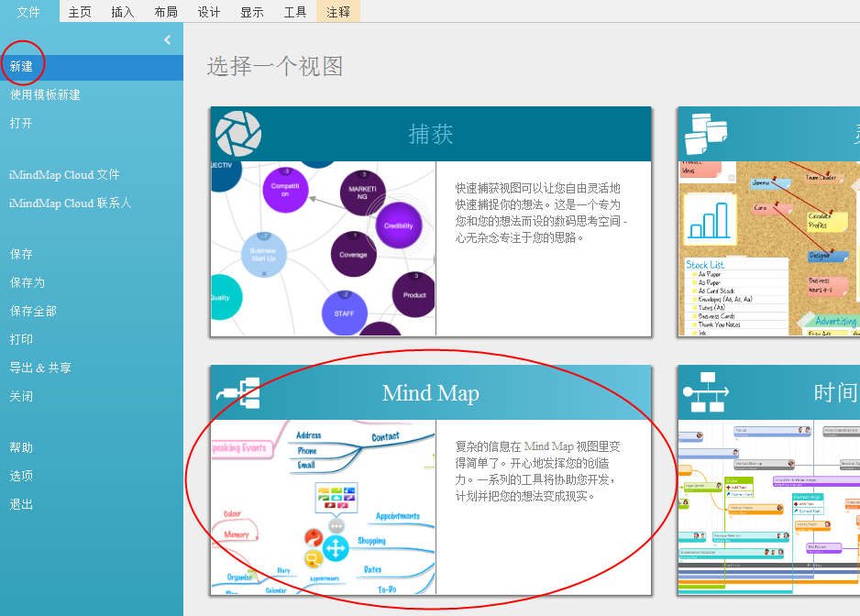Collapse the blue sidebar with the chevron
Viewport: 860px width, 616px height.
click(x=167, y=39)
